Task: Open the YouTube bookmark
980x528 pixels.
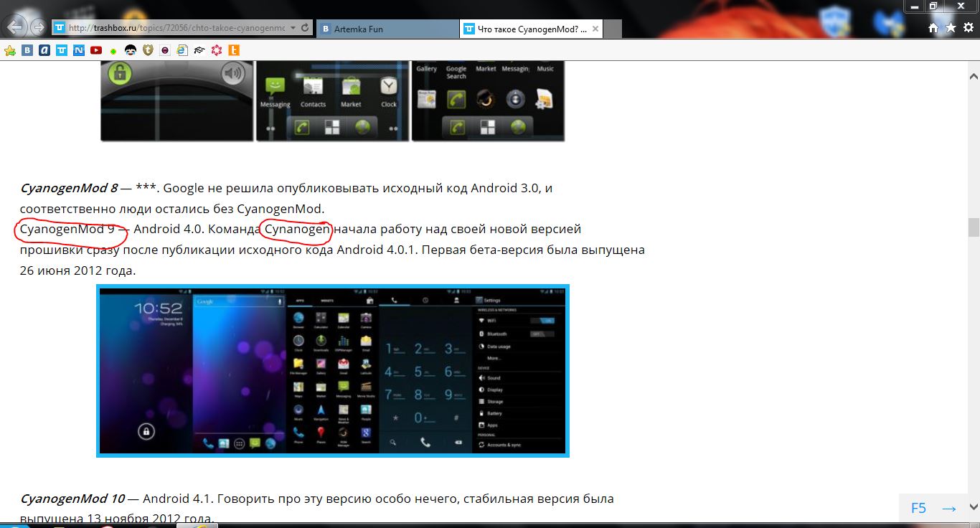Action: (96, 50)
